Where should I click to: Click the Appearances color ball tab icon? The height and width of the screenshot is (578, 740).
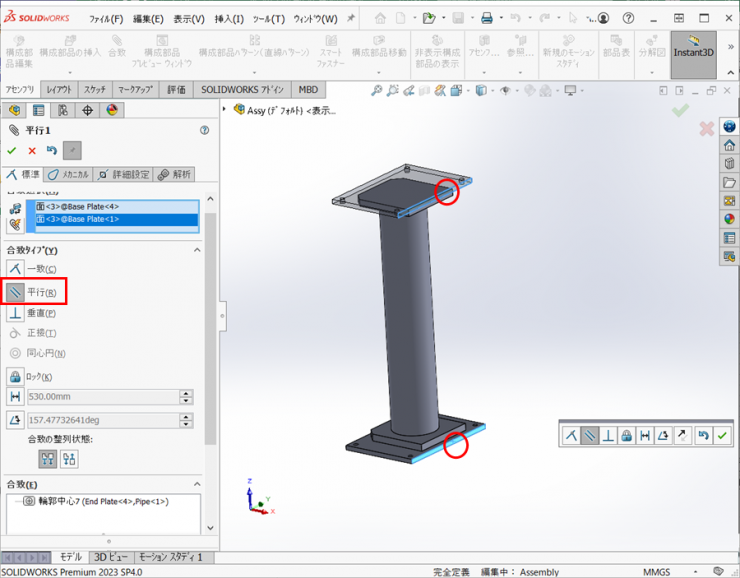(x=112, y=110)
